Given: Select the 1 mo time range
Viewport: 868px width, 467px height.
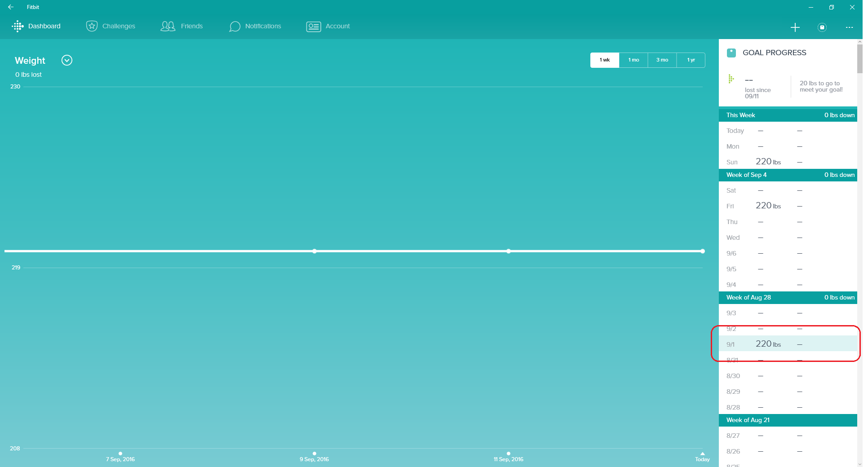Looking at the screenshot, I should (633, 60).
